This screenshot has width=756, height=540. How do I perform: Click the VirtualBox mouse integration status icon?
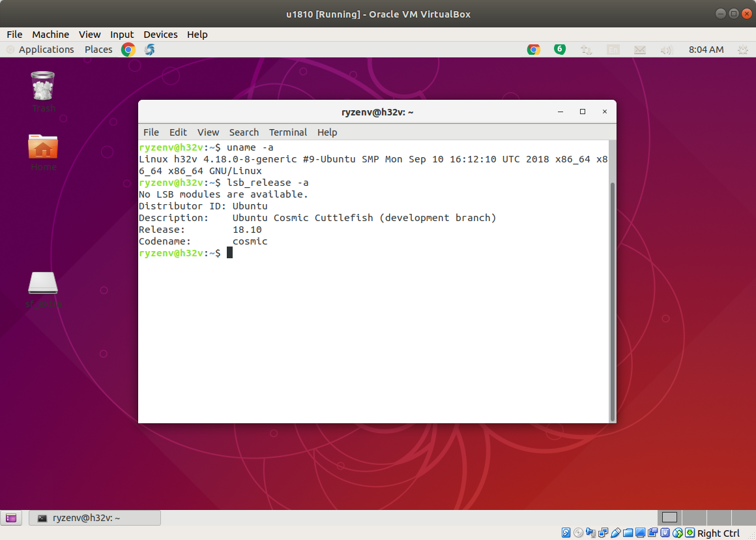[678, 533]
